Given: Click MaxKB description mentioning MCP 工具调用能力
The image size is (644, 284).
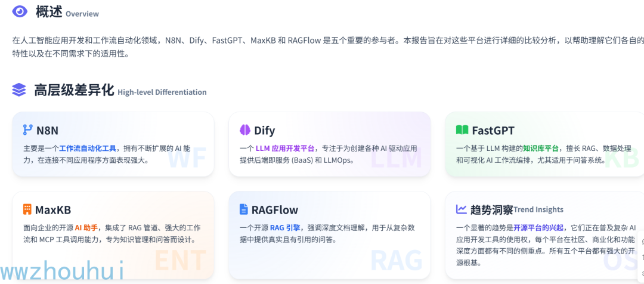Looking at the screenshot, I should point(112,233).
